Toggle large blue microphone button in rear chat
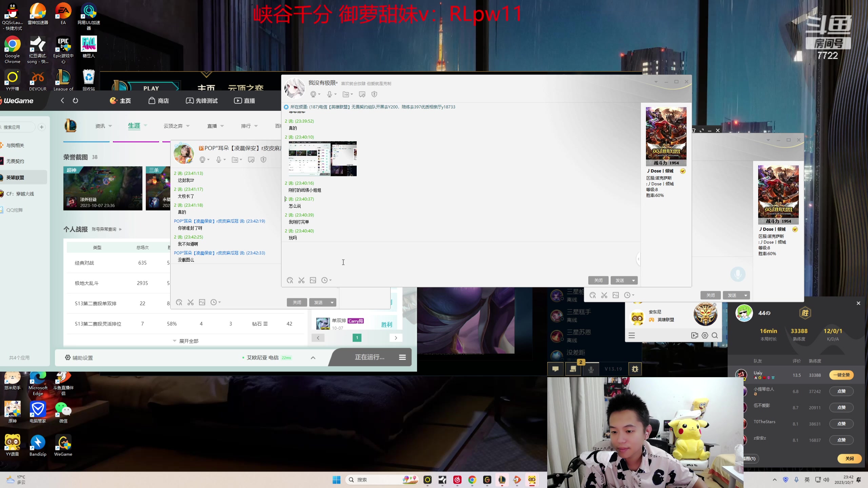The height and width of the screenshot is (488, 868). [738, 274]
